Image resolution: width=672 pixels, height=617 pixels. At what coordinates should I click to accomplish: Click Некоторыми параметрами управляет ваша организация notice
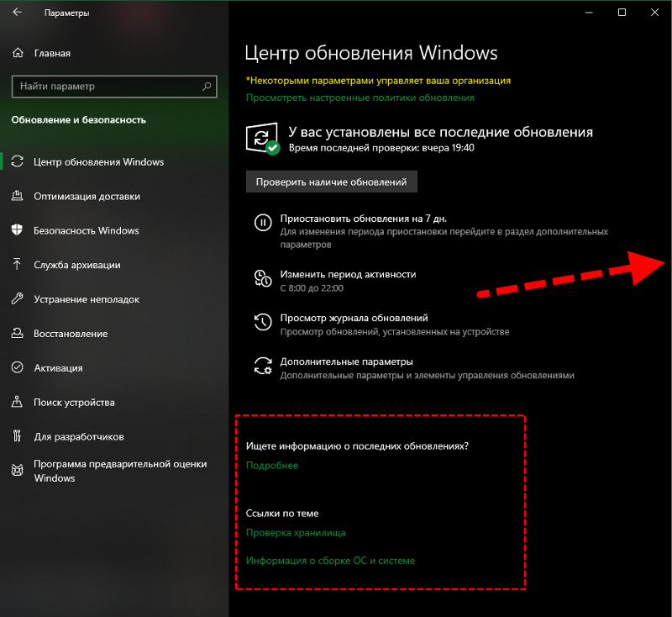coord(379,81)
